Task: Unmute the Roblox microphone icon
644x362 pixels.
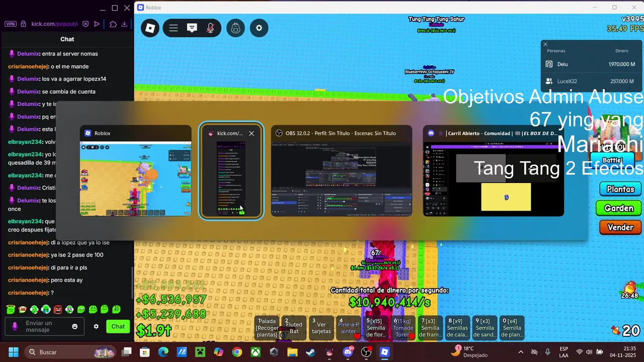Action: click(210, 28)
